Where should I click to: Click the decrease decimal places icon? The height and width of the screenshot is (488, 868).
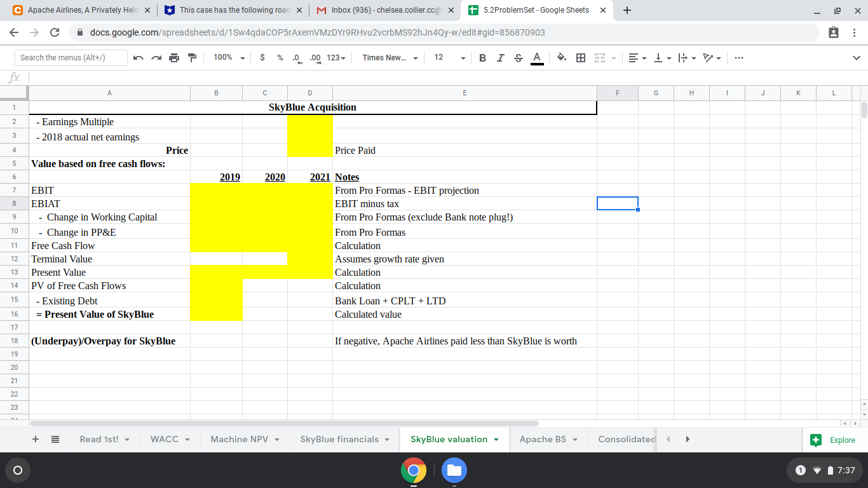coord(295,58)
